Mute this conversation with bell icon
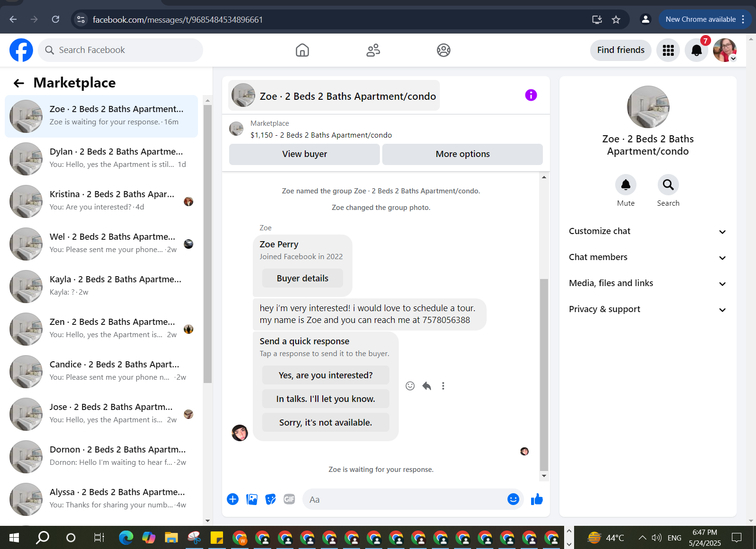 pos(626,184)
